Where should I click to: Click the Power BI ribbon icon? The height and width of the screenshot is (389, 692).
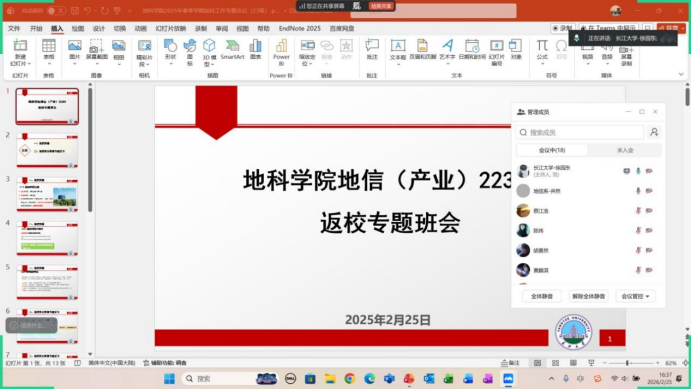(x=281, y=53)
